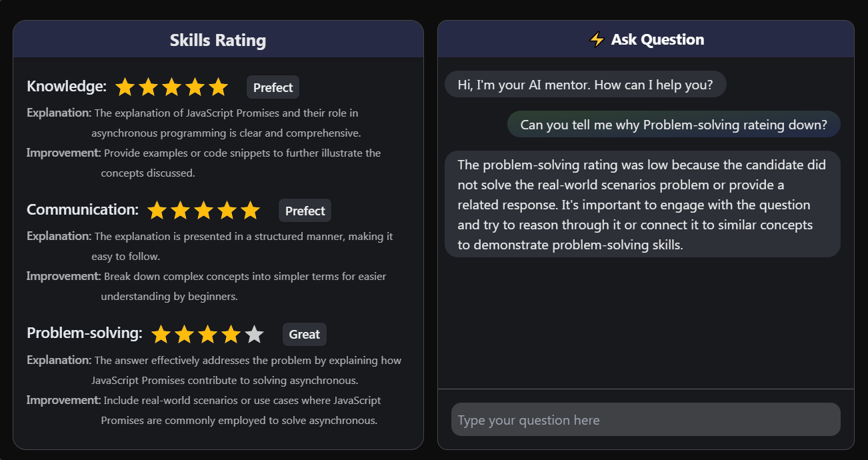
Task: Click the Prefect badge next to Communication
Action: [x=305, y=211]
